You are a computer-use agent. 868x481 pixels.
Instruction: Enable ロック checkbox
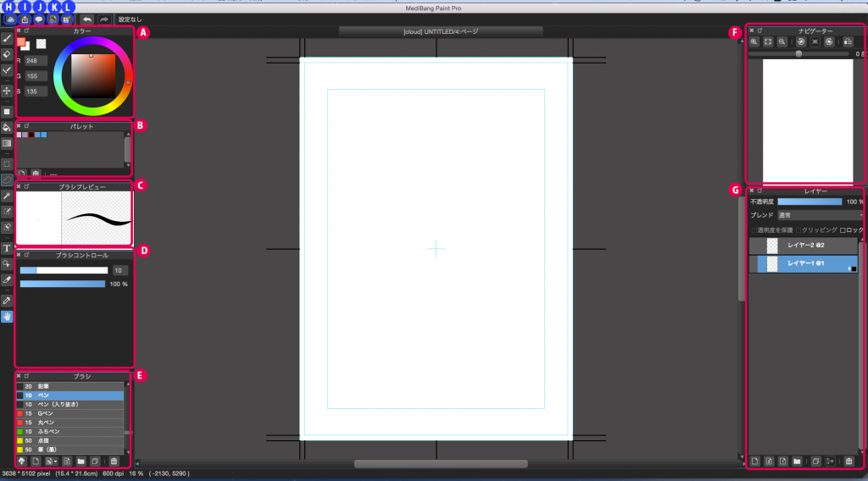(x=843, y=230)
